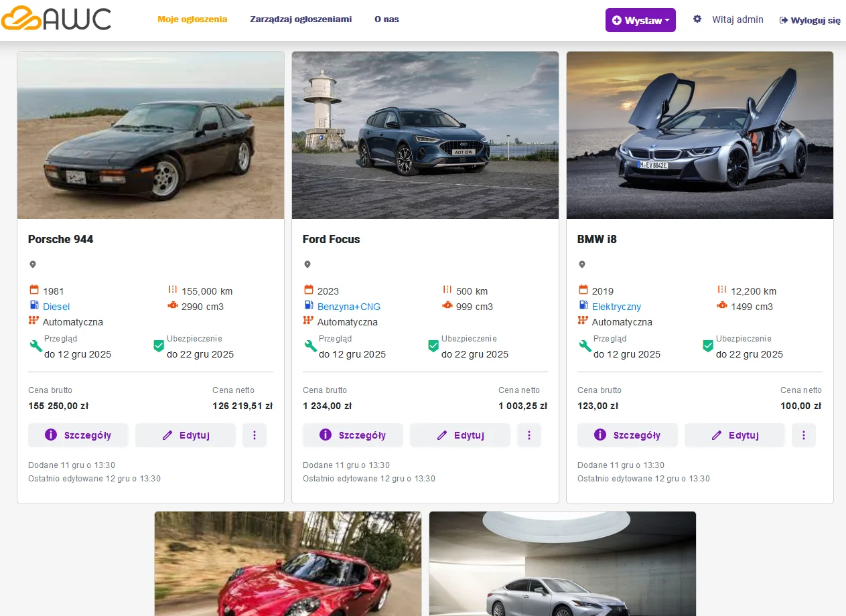The image size is (846, 616).
Task: Click the insurance shield icon on BMW i8 card
Action: (x=707, y=346)
